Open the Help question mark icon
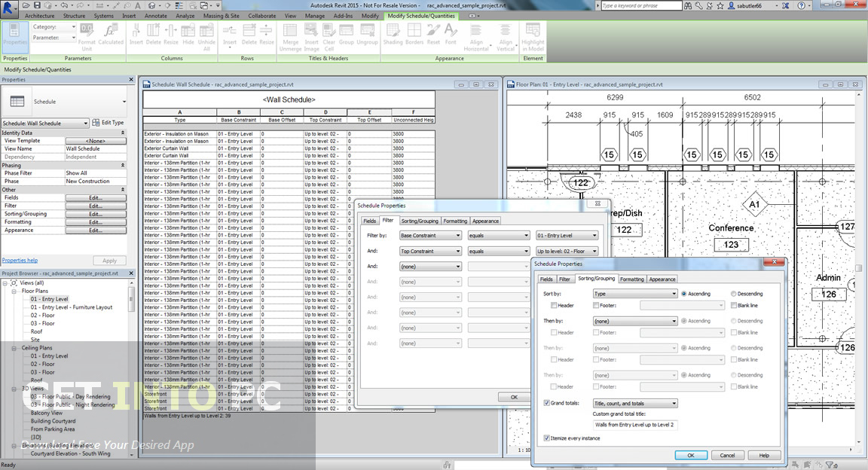 pos(801,5)
